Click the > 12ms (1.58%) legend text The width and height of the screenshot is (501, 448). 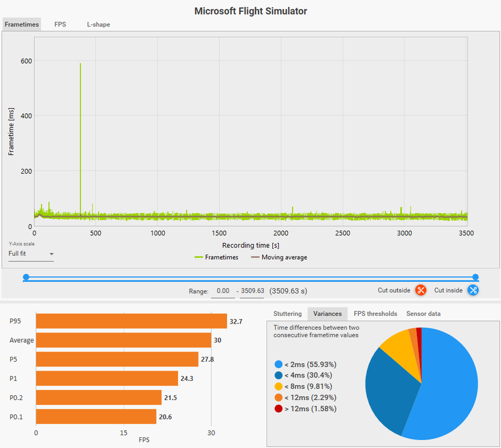point(310,409)
